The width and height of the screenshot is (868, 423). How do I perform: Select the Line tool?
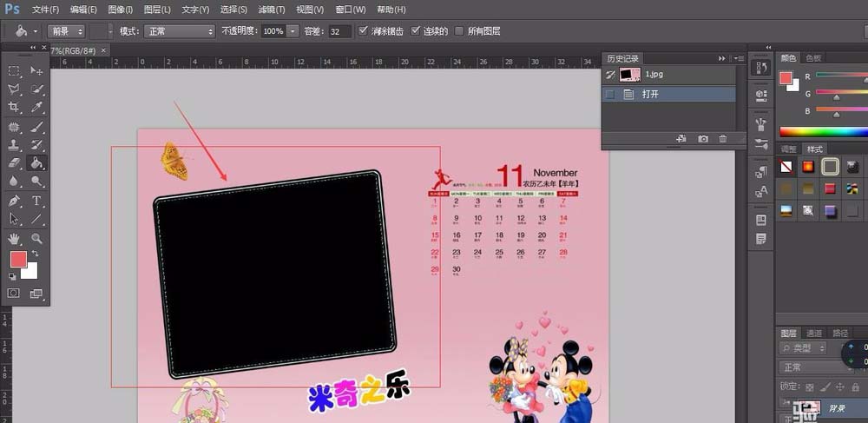[x=36, y=219]
